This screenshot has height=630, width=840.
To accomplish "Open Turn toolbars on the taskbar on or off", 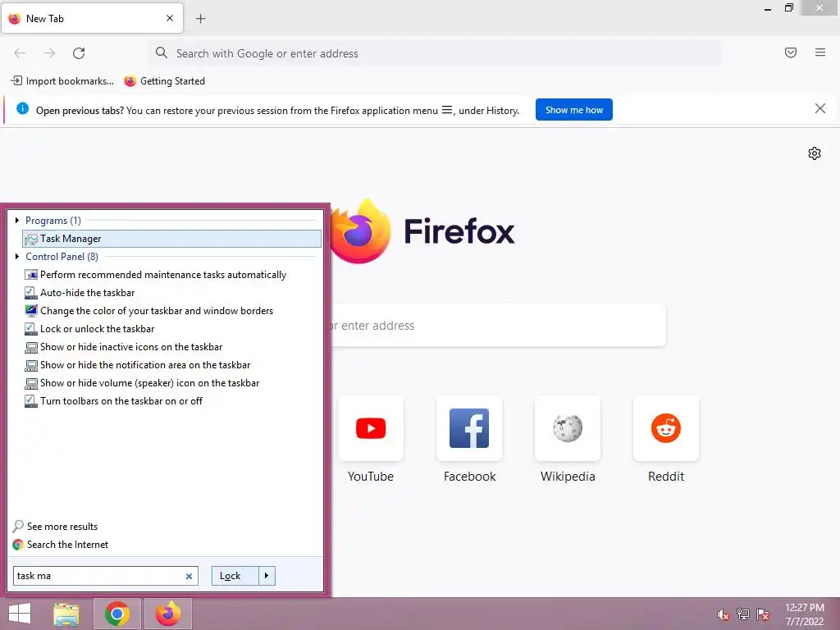I will 113,401.
